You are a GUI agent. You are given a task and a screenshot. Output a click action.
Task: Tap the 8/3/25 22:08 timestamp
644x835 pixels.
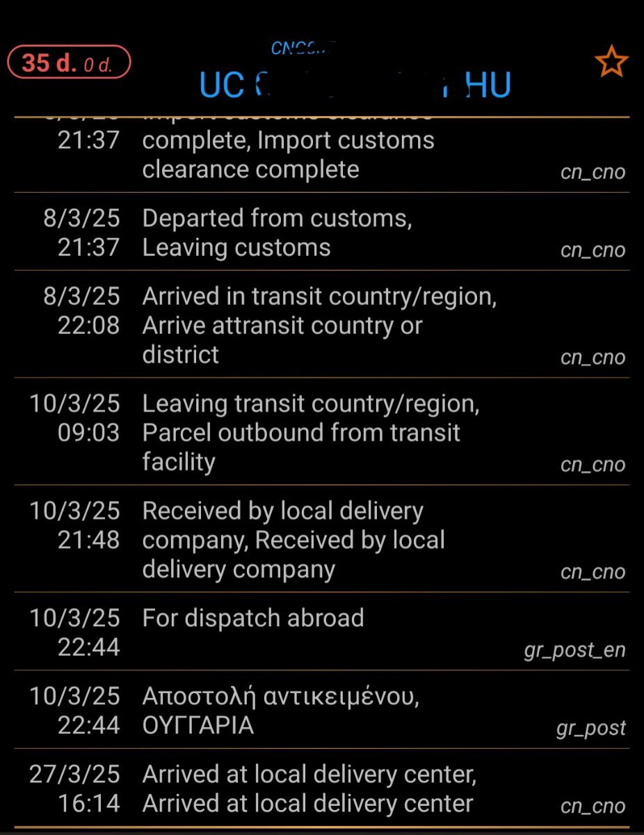pyautogui.click(x=81, y=310)
